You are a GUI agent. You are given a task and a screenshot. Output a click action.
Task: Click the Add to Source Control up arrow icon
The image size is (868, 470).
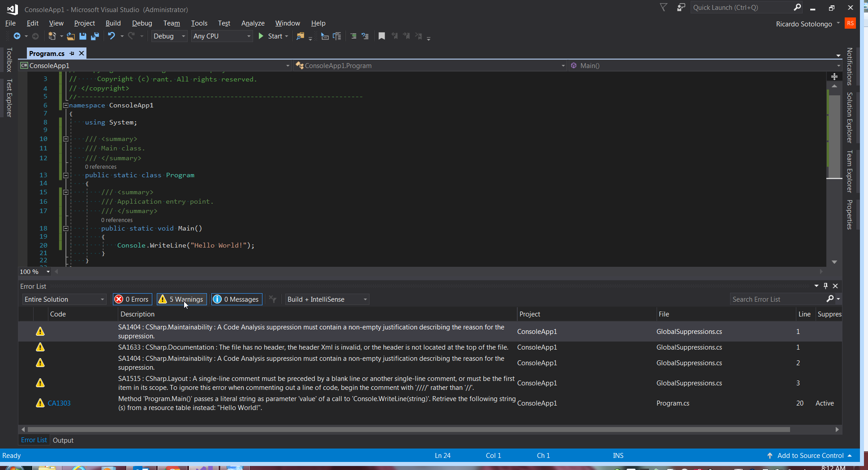pos(770,455)
